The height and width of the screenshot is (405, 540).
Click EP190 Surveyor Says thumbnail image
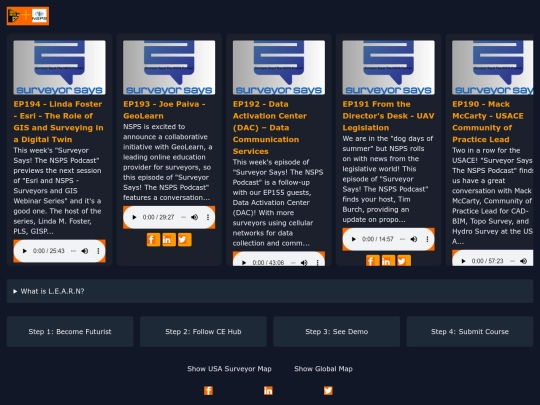tap(492, 68)
